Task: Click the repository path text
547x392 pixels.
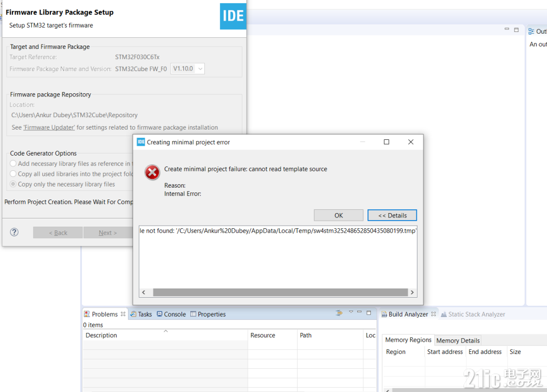Action: coord(74,115)
